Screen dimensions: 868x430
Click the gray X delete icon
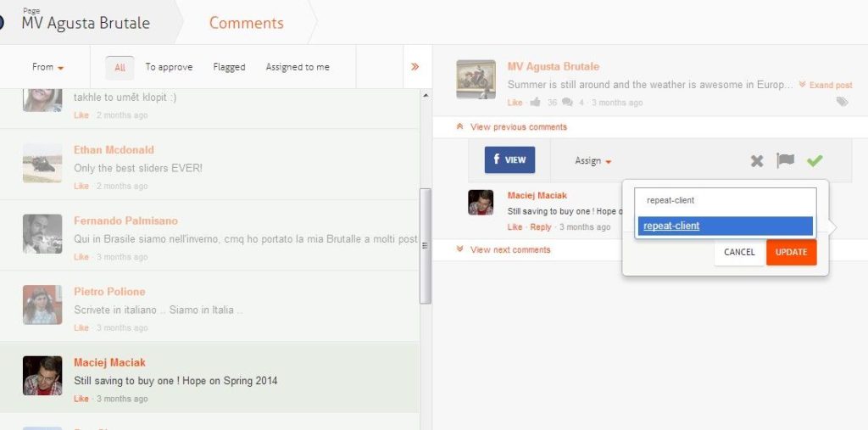pyautogui.click(x=757, y=161)
